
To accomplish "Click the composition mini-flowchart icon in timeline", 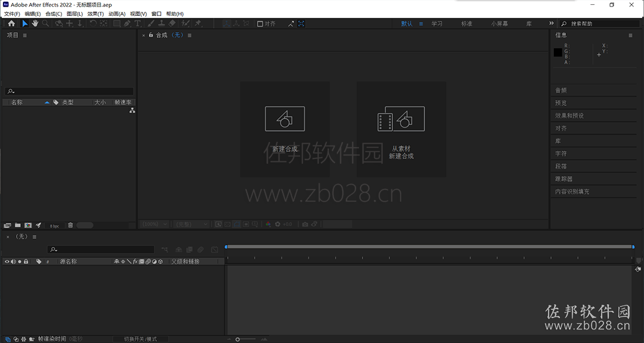I will 165,250.
